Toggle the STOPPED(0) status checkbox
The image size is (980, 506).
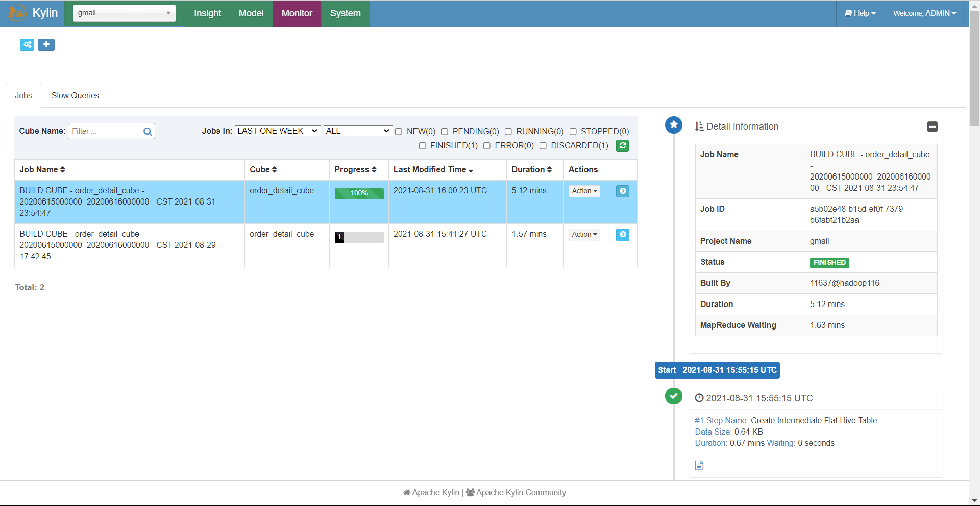click(x=573, y=132)
